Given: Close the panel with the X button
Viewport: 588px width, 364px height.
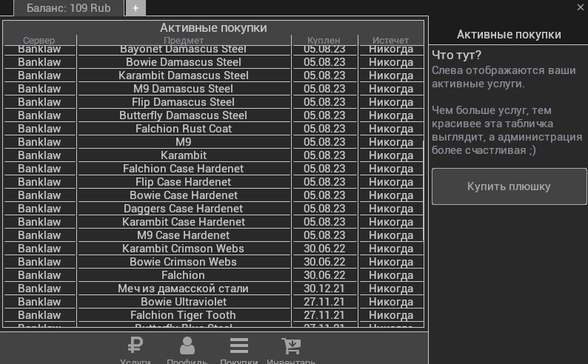Looking at the screenshot, I should (580, 7).
